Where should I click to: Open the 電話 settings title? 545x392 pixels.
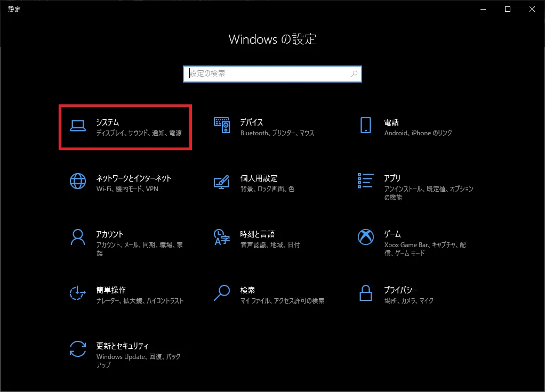[391, 122]
